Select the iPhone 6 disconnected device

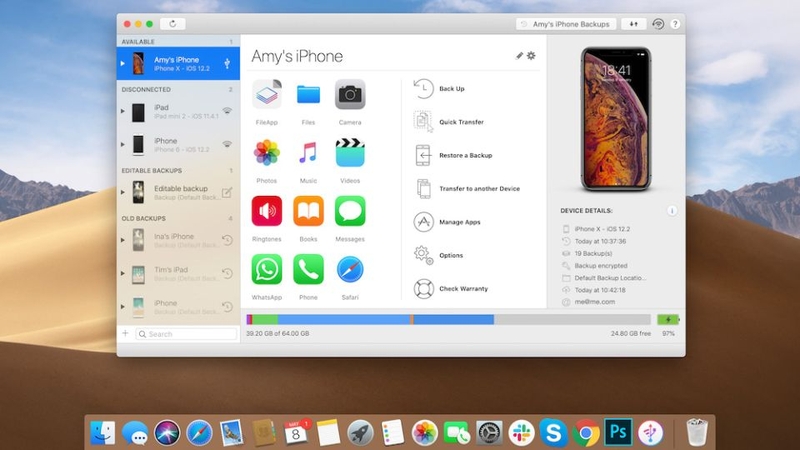click(x=178, y=144)
